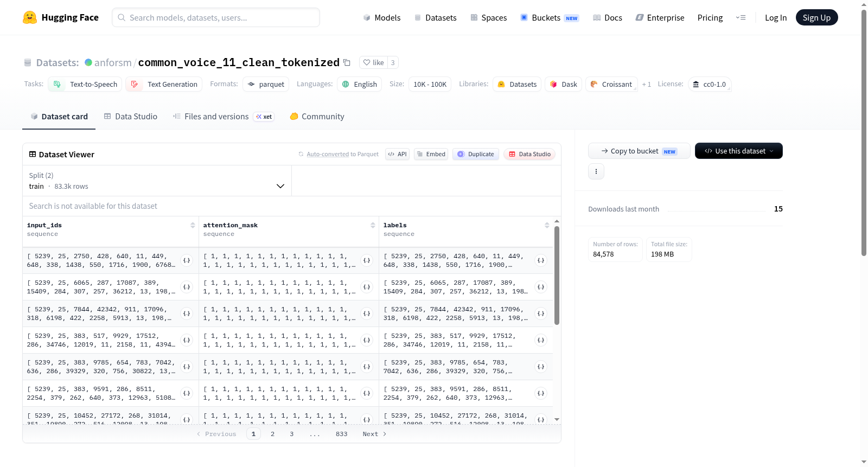Go to Datasets in top navigation
The image size is (868, 467).
coord(435,17)
